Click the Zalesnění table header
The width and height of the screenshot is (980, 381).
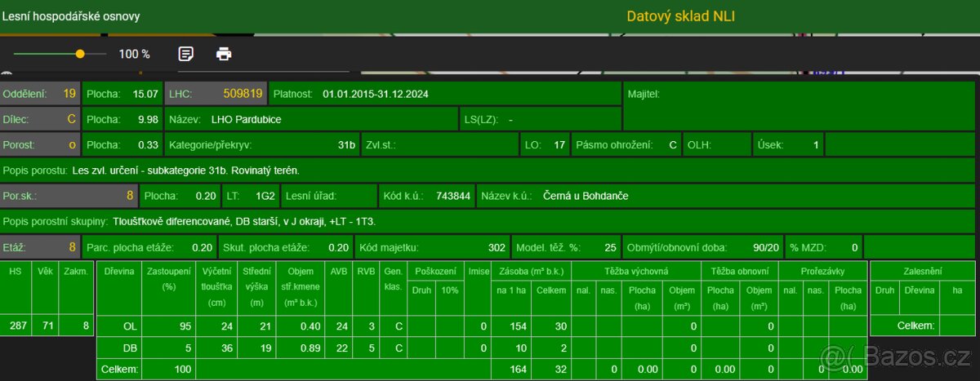(922, 270)
